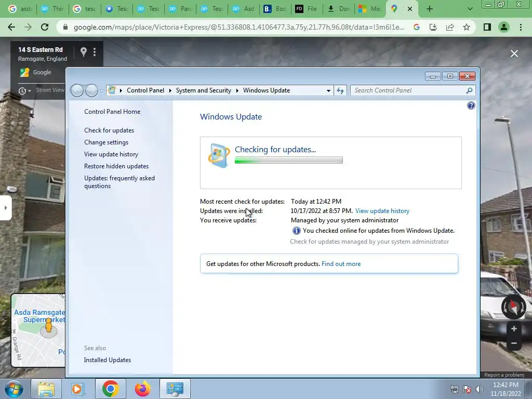The image size is (532, 399).
Task: Open the Windows Start button
Action: (x=14, y=389)
